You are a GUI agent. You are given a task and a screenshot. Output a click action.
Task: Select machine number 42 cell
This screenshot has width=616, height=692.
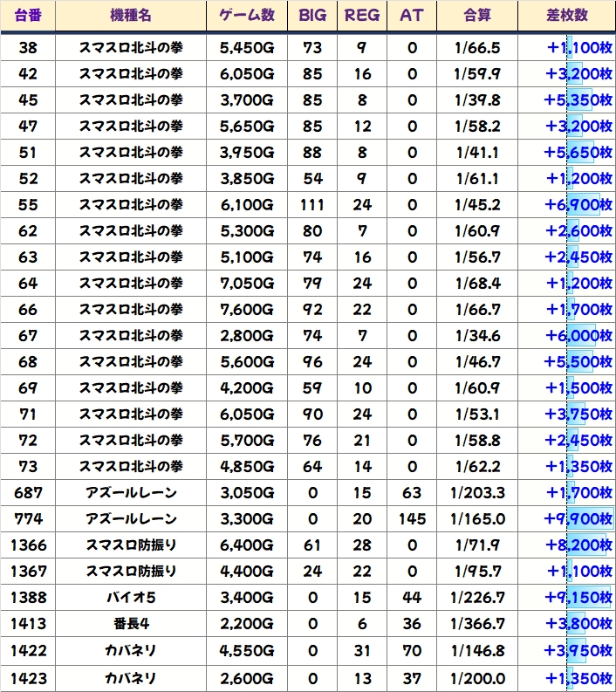(x=28, y=73)
